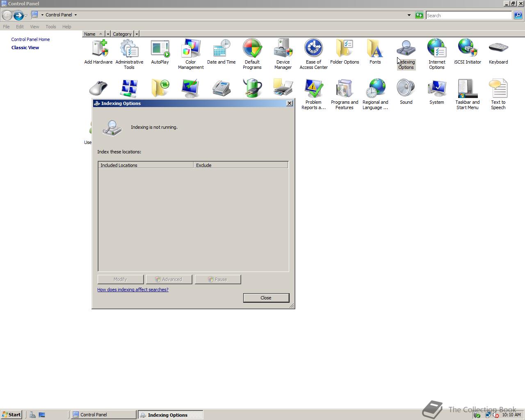
Task: Open the File menu
Action: click(x=6, y=27)
